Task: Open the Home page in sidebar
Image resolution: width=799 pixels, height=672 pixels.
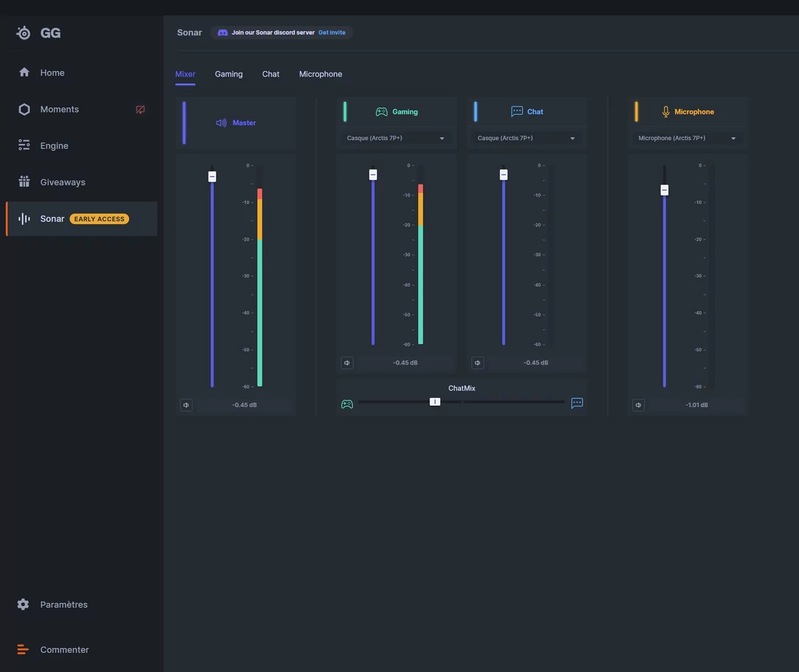Action: click(82, 73)
